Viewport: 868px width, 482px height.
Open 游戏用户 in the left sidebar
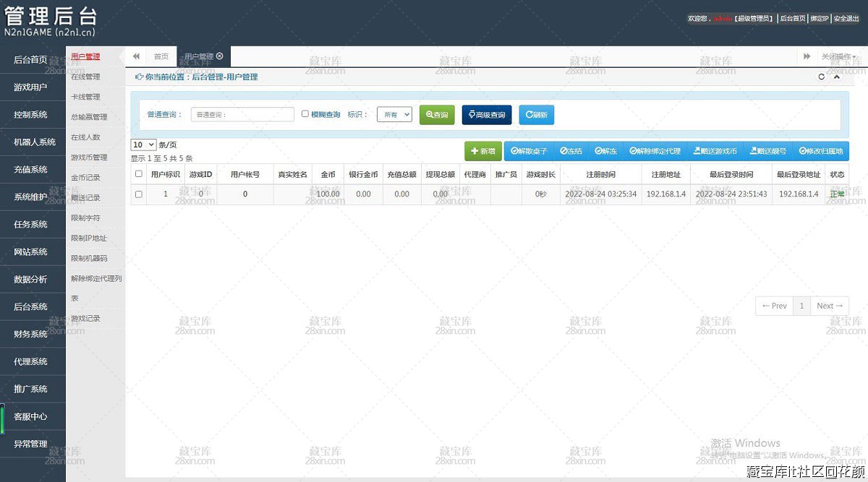click(x=30, y=87)
